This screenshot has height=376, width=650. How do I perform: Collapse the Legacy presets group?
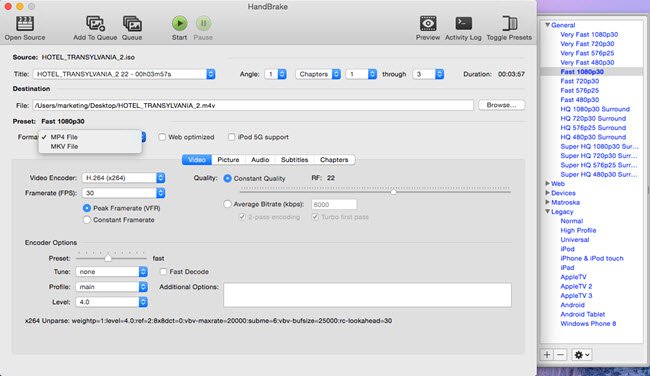pos(547,211)
